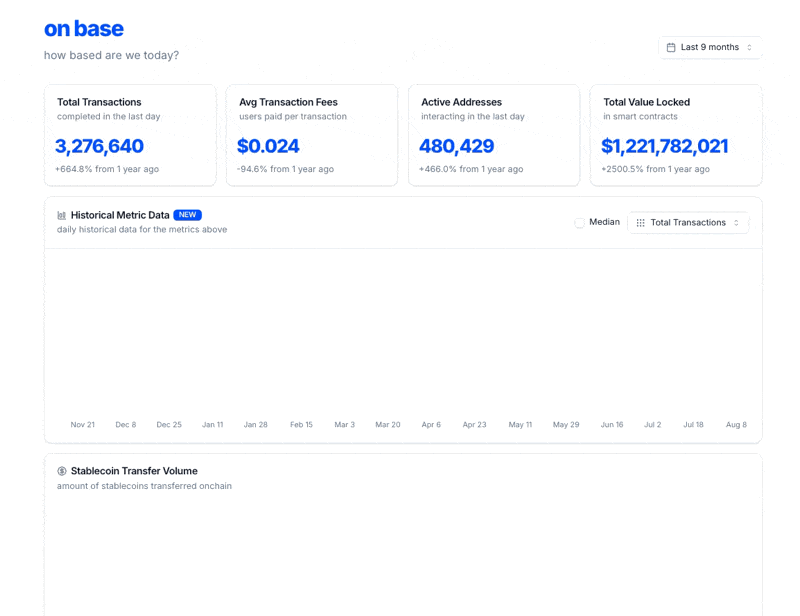Click the dollar coin icon beside Stablecoin Transfer Volume
Viewport: 800px width, 616px height.
(62, 471)
